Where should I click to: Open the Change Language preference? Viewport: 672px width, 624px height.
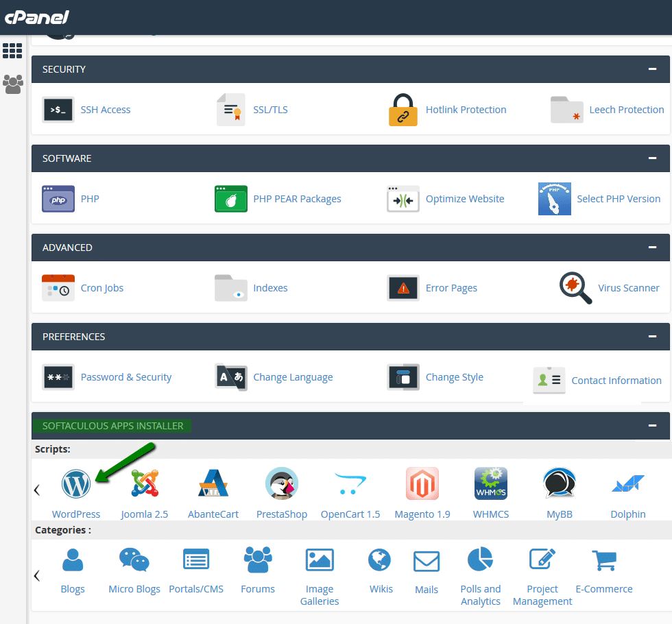coord(230,377)
